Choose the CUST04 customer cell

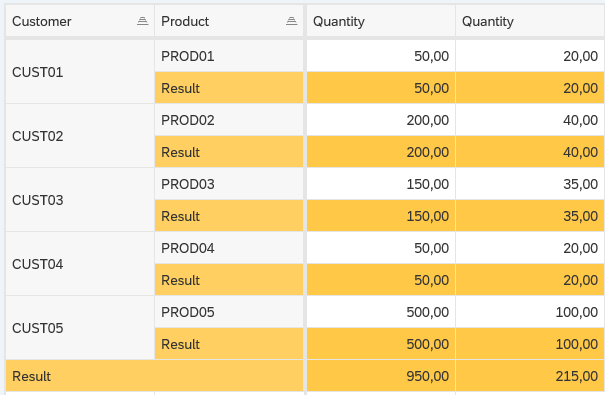[x=80, y=264]
